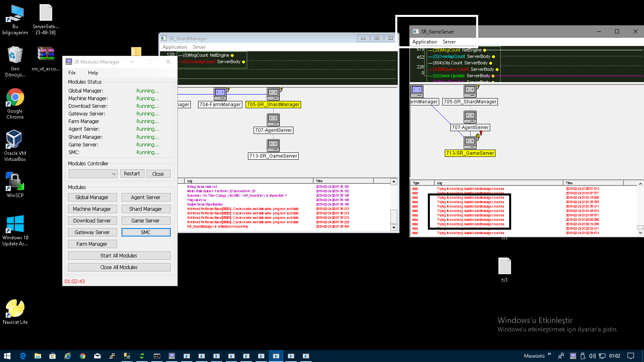
Task: Click the Game Server module button
Action: tap(146, 221)
